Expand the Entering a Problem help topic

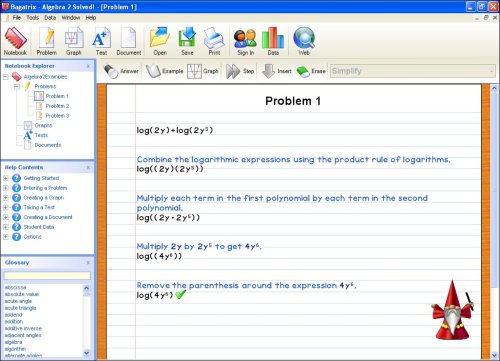[x=6, y=188]
